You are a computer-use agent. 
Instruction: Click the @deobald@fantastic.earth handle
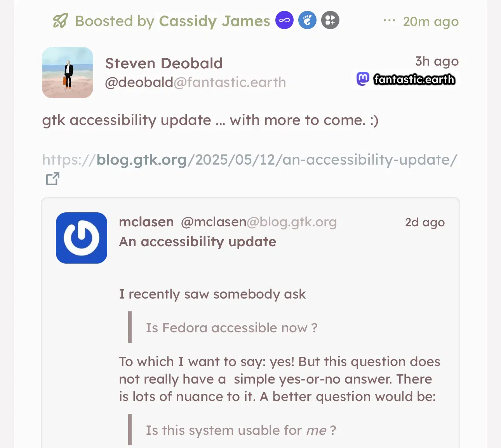[x=195, y=82]
